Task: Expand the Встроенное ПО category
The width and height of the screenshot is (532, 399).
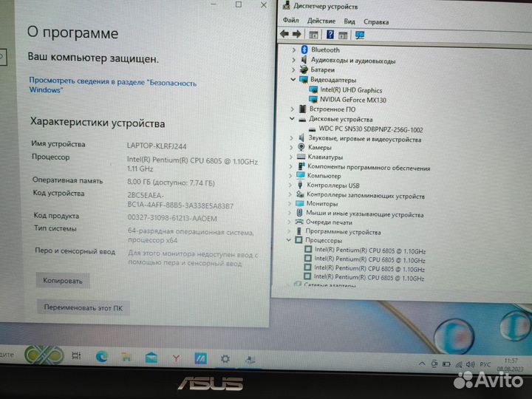Action: [293, 109]
